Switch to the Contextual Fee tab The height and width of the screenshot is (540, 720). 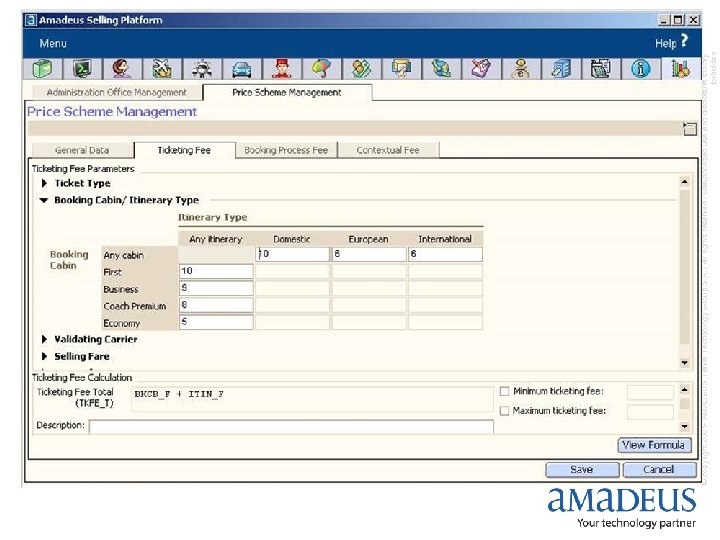388,150
